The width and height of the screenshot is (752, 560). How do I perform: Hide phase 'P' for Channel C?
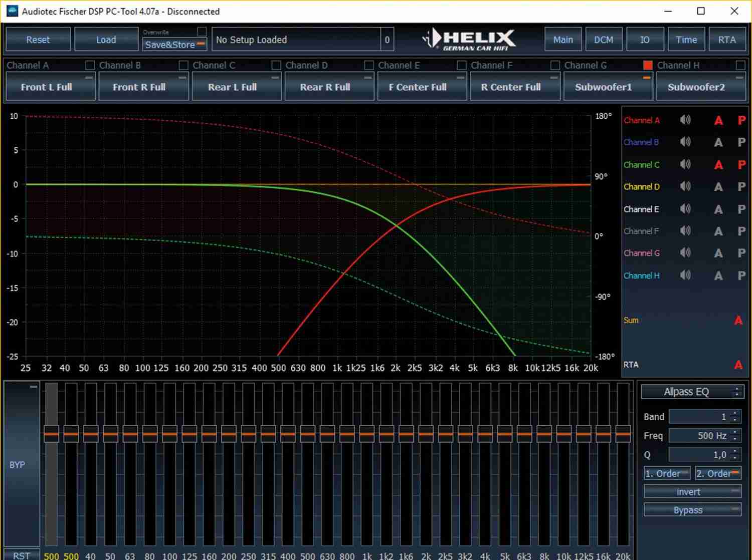click(x=741, y=165)
